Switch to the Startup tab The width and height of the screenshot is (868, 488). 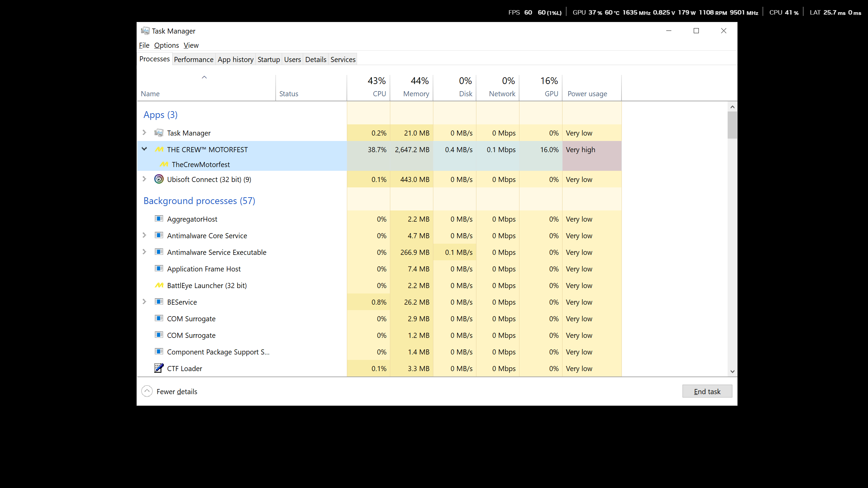tap(269, 59)
